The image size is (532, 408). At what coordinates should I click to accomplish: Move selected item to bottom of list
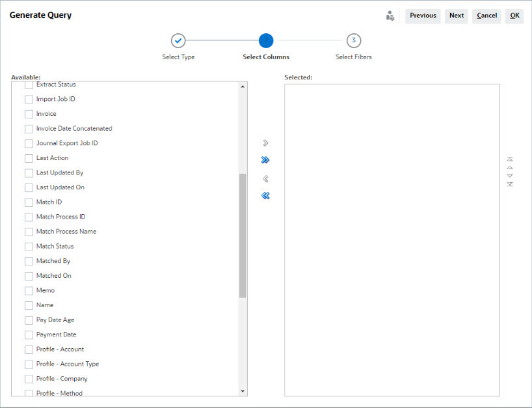[510, 184]
